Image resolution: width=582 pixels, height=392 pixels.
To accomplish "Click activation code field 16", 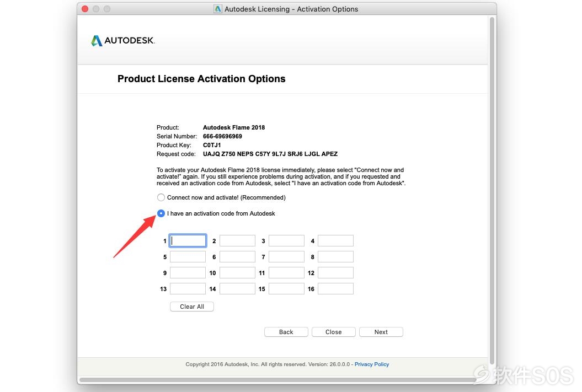I will click(x=335, y=288).
